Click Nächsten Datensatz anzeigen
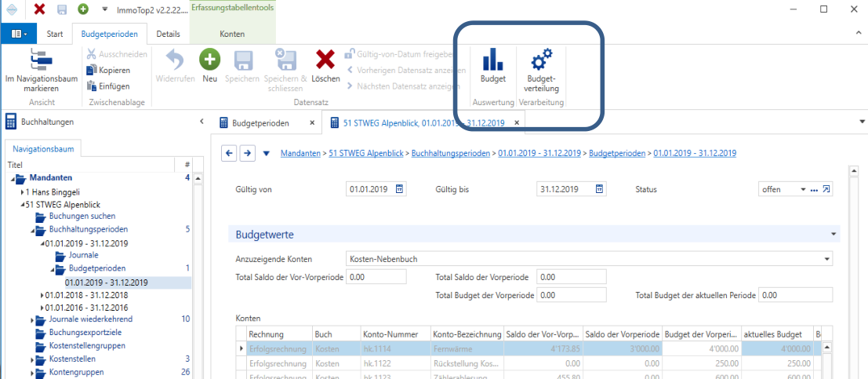 click(x=402, y=86)
